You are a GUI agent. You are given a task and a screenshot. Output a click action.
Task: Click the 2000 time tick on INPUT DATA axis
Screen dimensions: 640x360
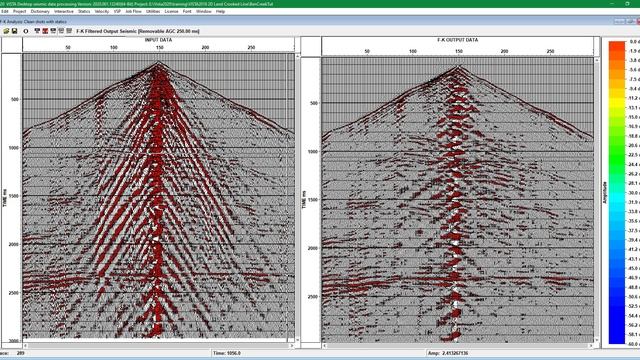pos(14,244)
